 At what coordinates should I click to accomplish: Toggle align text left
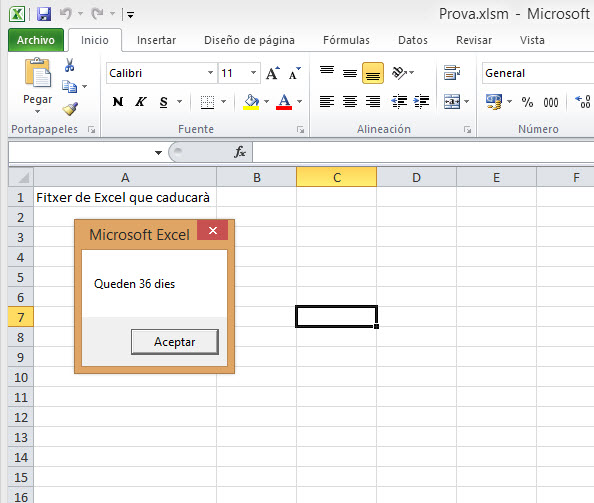pyautogui.click(x=327, y=102)
